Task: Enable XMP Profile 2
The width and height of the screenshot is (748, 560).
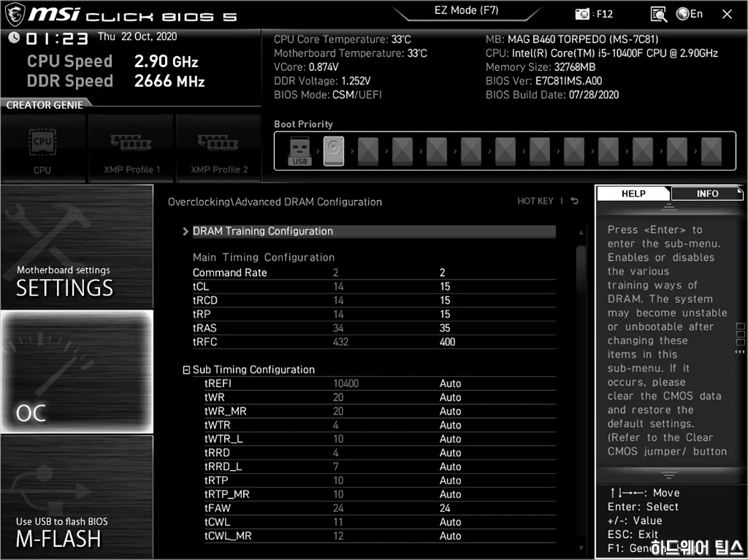Action: (218, 149)
